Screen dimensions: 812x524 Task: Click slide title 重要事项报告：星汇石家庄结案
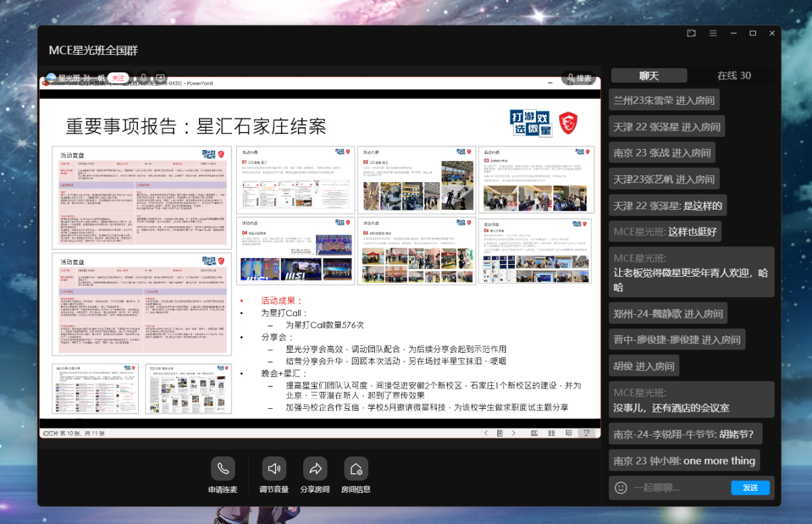pos(196,126)
